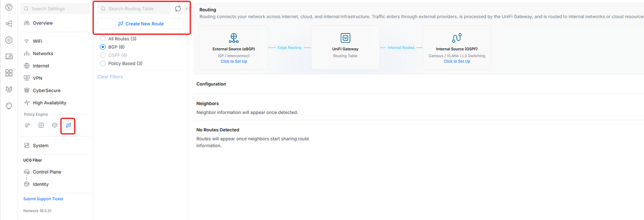Click the UniFi Gateway routing table tile
Screen dimensions: 644x220
click(x=345, y=47)
